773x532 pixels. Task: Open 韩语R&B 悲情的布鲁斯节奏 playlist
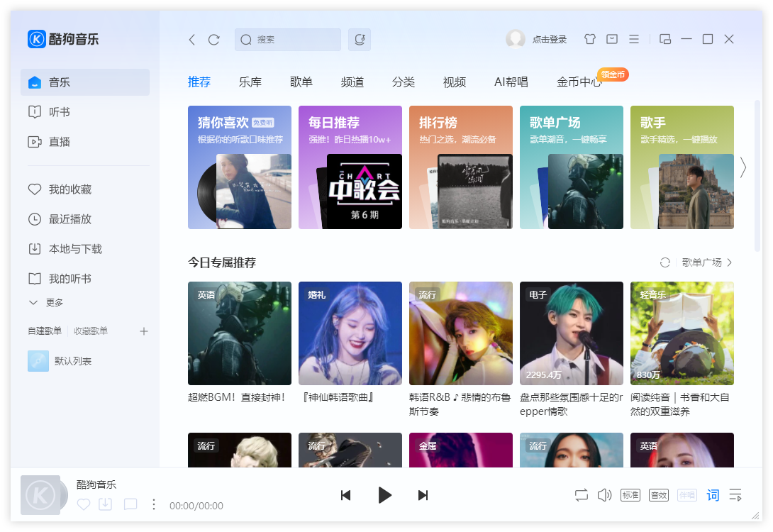pyautogui.click(x=461, y=333)
